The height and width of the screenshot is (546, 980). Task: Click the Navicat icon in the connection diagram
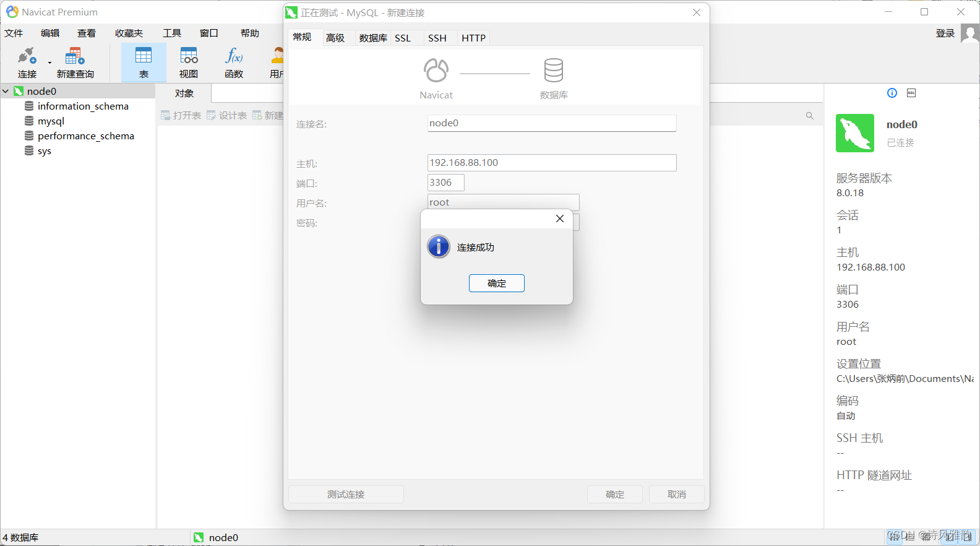click(436, 71)
